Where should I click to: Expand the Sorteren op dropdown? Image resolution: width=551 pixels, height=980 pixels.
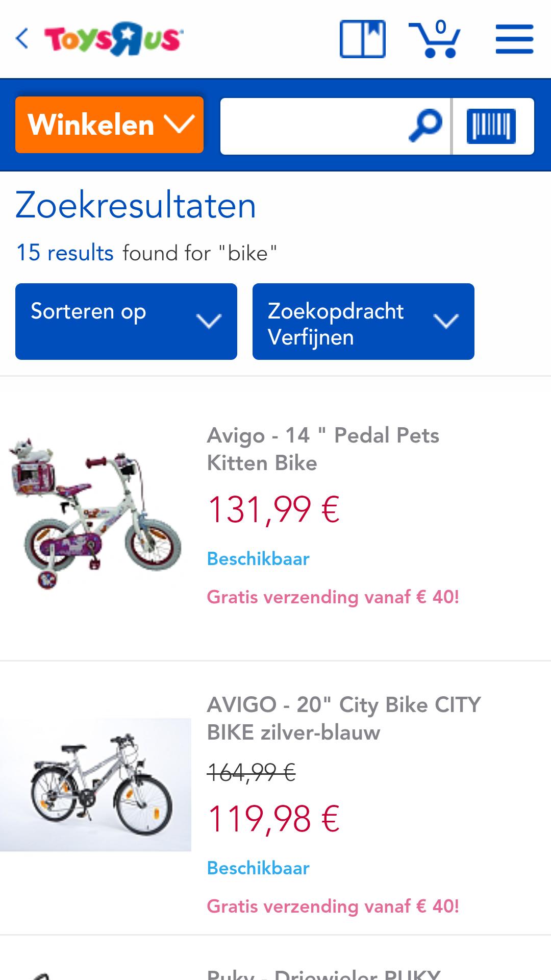126,321
